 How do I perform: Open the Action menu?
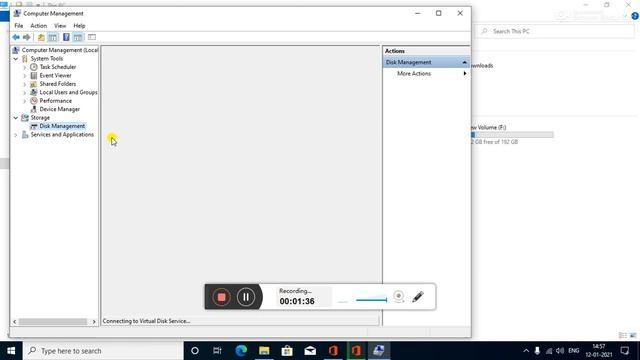pos(39,26)
